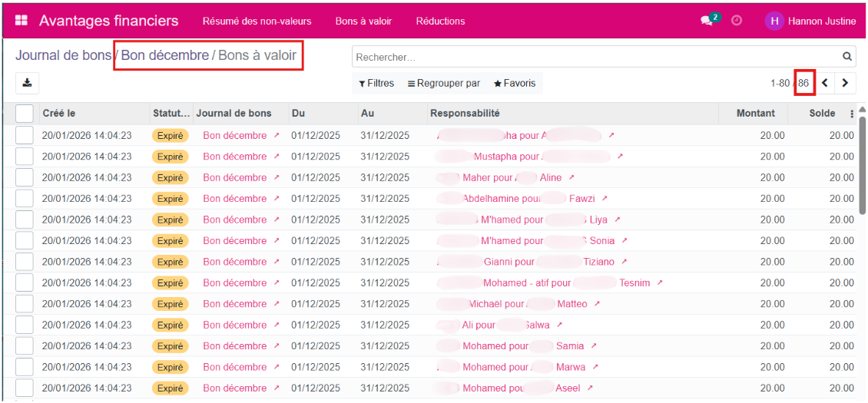Image resolution: width=868 pixels, height=403 pixels.
Task: Go to previous page arrow
Action: click(x=825, y=83)
